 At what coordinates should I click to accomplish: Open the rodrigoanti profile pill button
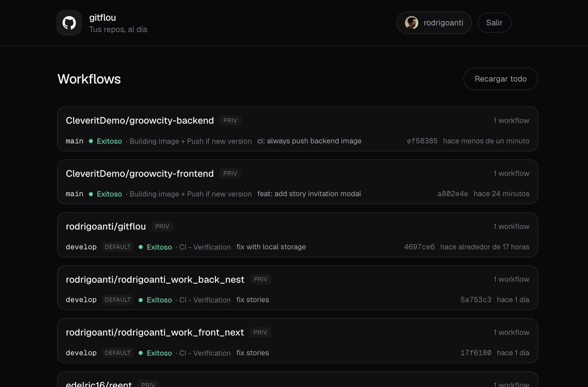pyautogui.click(x=434, y=23)
